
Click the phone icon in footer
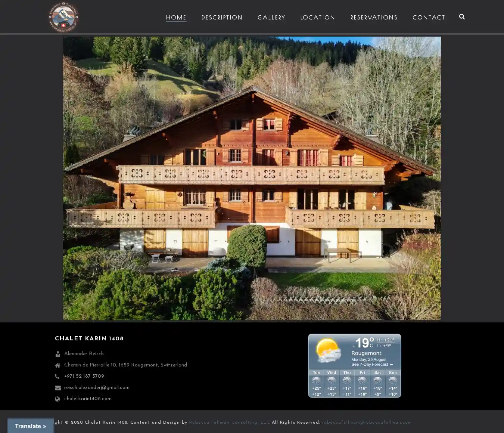click(57, 377)
